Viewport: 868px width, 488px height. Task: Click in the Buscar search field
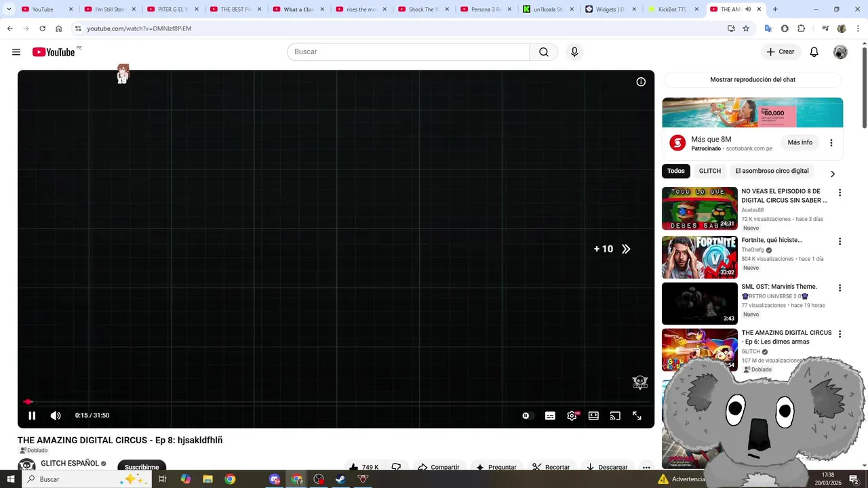[x=408, y=52]
